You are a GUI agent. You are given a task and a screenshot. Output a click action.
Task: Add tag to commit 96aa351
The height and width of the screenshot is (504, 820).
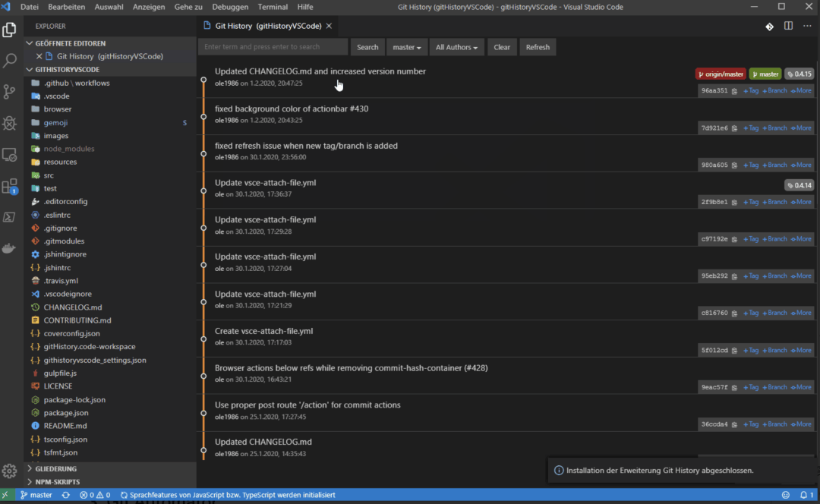pyautogui.click(x=751, y=91)
